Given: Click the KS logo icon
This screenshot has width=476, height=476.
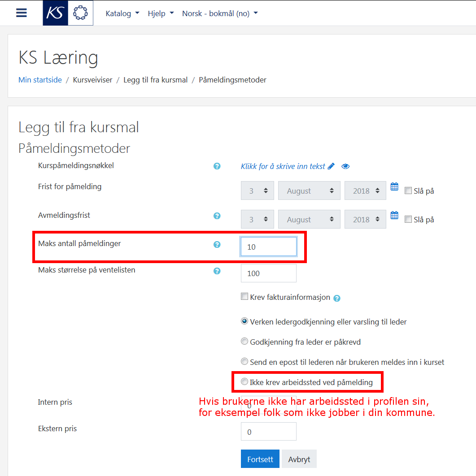Looking at the screenshot, I should (x=55, y=13).
